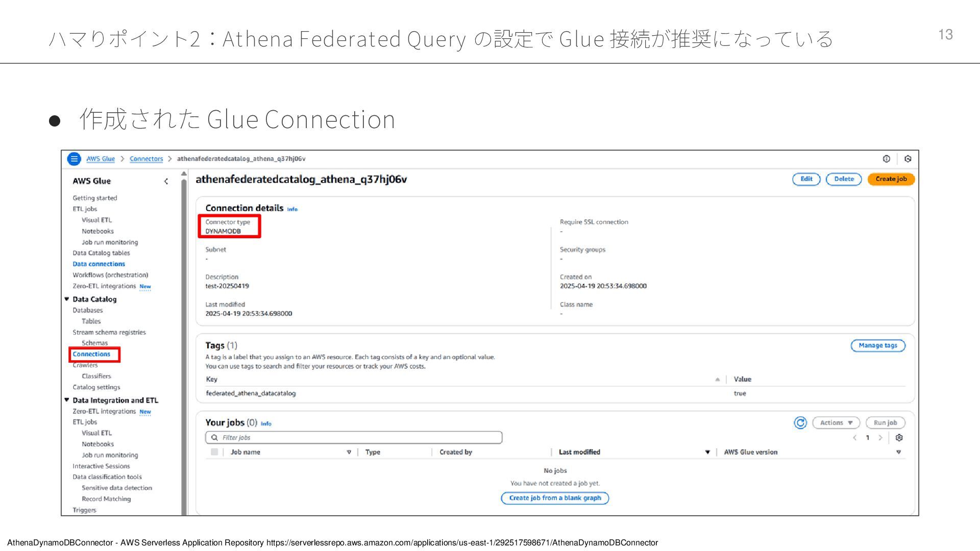The image size is (980, 551).
Task: Open the hamburger navigation menu icon
Action: pyautogui.click(x=74, y=159)
